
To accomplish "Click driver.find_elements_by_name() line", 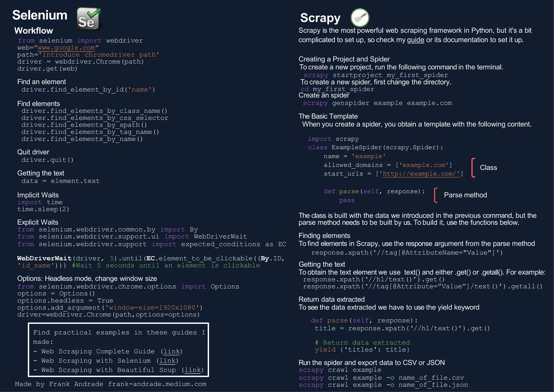I will pos(82,139).
